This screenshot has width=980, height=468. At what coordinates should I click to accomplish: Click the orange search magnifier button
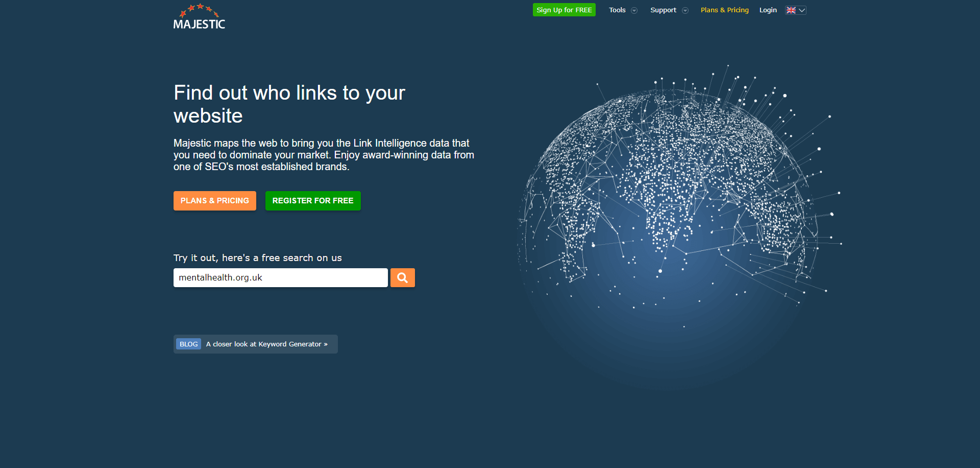coord(402,277)
